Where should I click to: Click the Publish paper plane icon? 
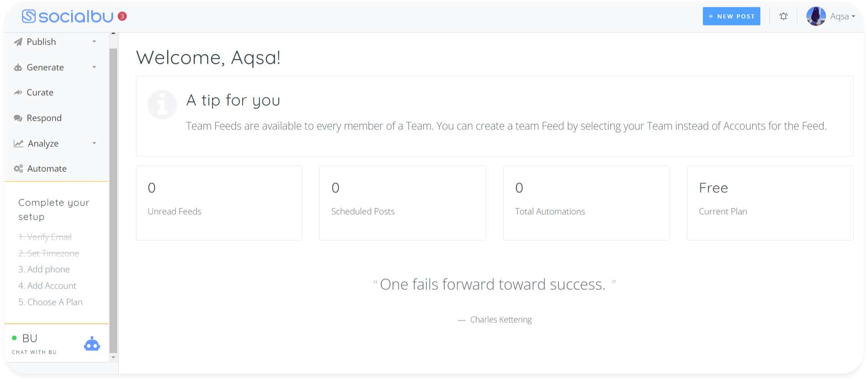tap(18, 42)
